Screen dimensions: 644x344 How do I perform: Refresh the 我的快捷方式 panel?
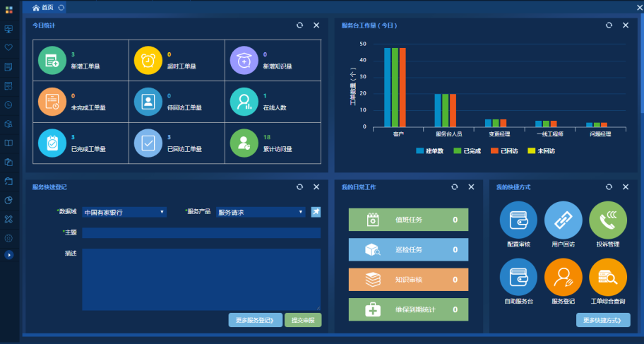[x=609, y=186]
